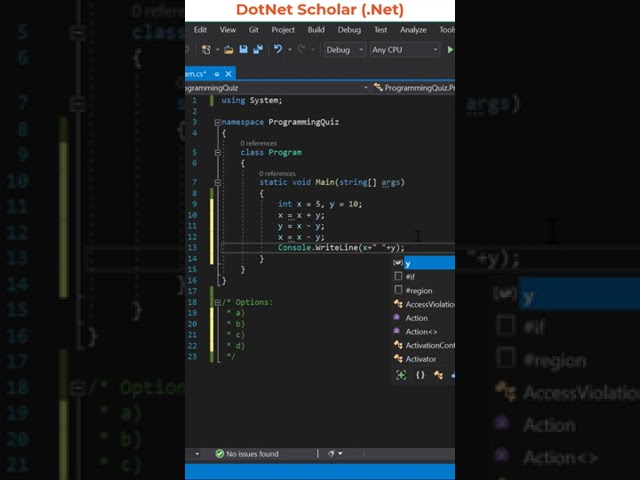Toggle the classes filter in IntelliSense footer
Screen dimensions: 640x480
[x=438, y=375]
